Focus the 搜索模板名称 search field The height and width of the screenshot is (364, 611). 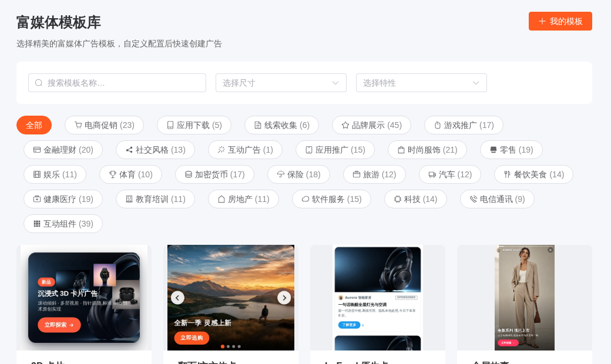click(x=117, y=83)
